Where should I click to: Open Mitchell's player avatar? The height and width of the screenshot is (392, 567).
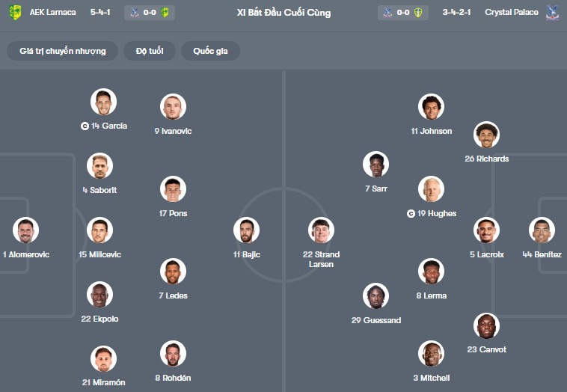tap(431, 355)
